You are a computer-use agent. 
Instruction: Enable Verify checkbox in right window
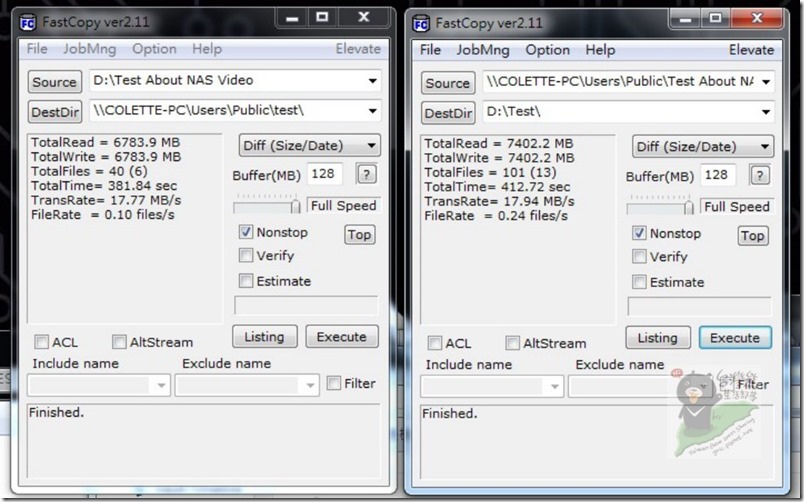(x=639, y=256)
